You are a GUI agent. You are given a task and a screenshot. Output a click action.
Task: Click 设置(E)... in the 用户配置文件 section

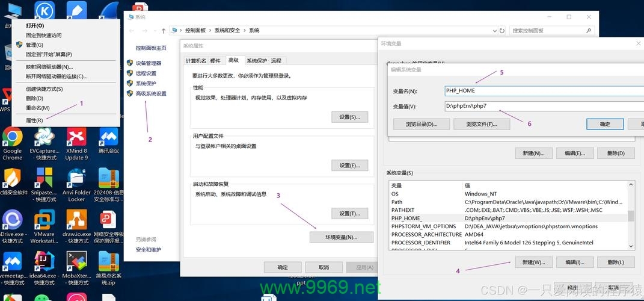349,166
